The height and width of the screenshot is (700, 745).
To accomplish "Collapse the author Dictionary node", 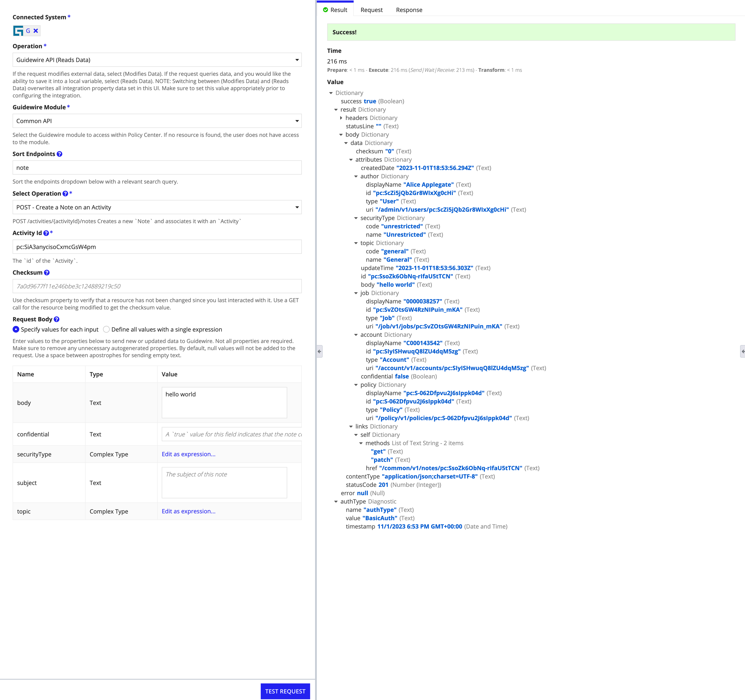I will coord(356,177).
